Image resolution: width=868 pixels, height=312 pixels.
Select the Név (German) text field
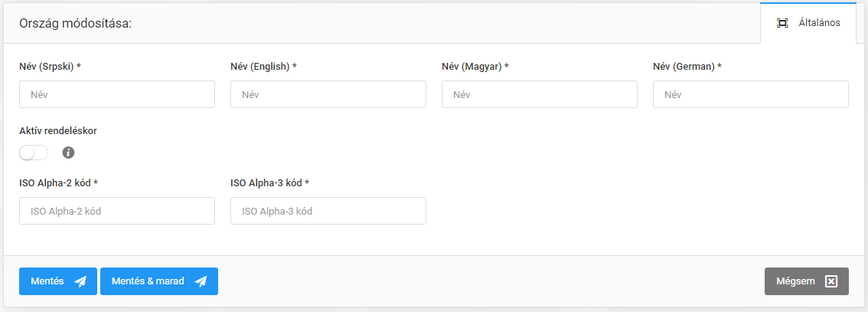751,94
